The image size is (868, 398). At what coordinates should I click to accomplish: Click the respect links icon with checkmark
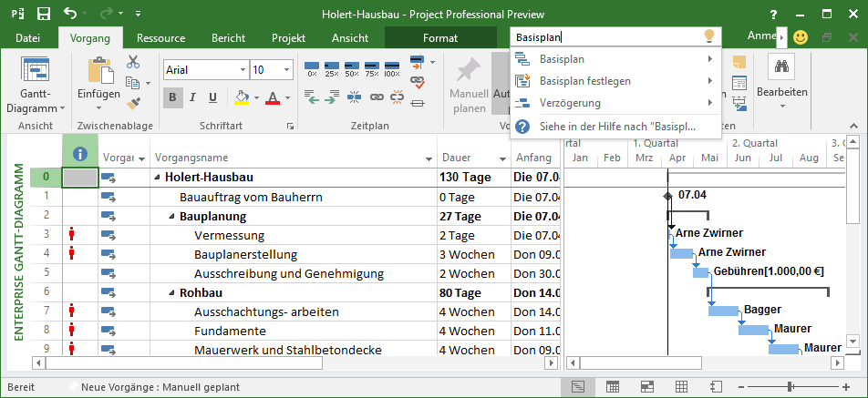coord(418,82)
